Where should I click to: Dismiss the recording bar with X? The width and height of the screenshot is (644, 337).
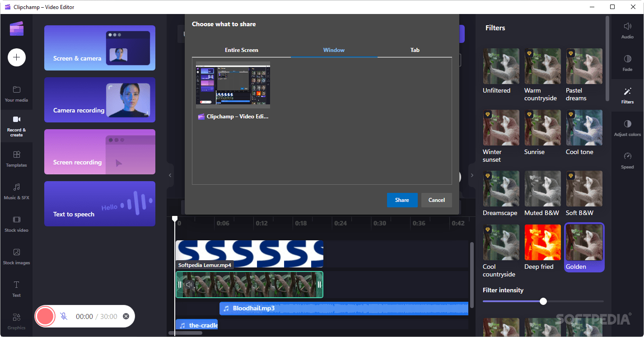(126, 316)
